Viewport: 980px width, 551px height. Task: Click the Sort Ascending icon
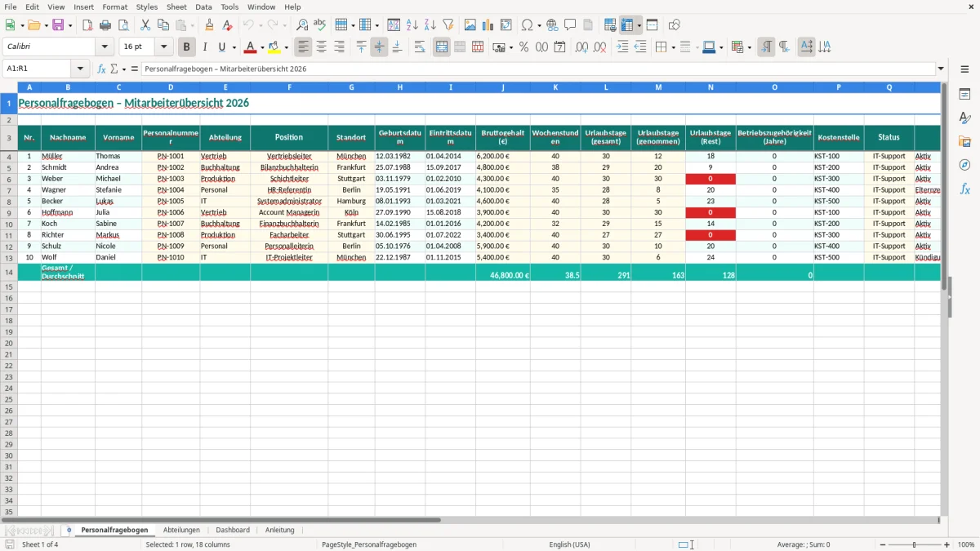[x=412, y=25]
